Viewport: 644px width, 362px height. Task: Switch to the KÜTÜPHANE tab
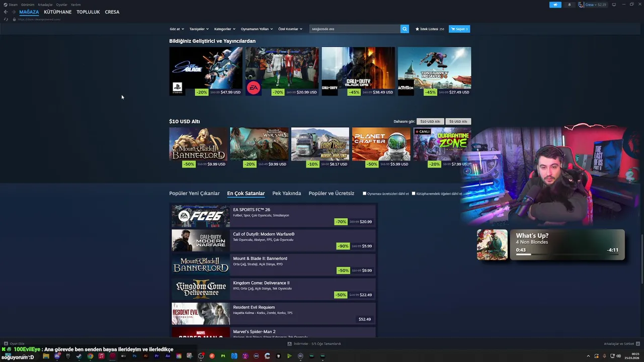(58, 12)
